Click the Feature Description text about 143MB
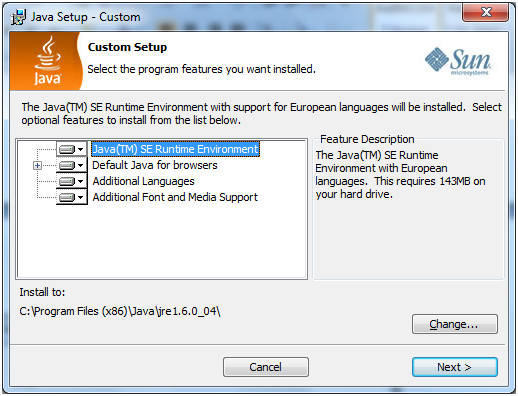The image size is (518, 396). tap(400, 175)
